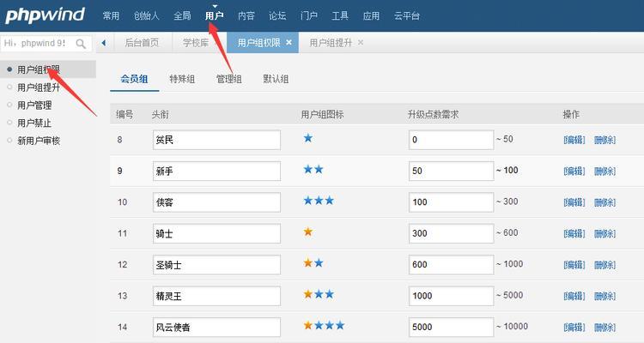Screen dimensions: 644x343
Task: Click the 编辑 link for 贫民
Action: (574, 140)
